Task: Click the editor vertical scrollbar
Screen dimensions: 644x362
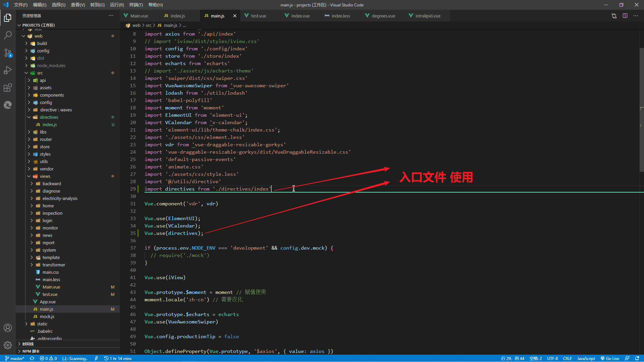Action: tap(642, 111)
